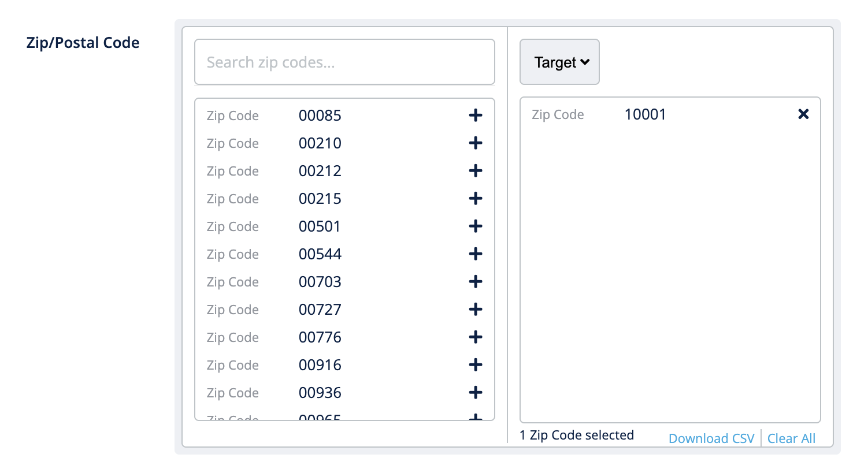Clear All selected zip codes

pos(791,438)
